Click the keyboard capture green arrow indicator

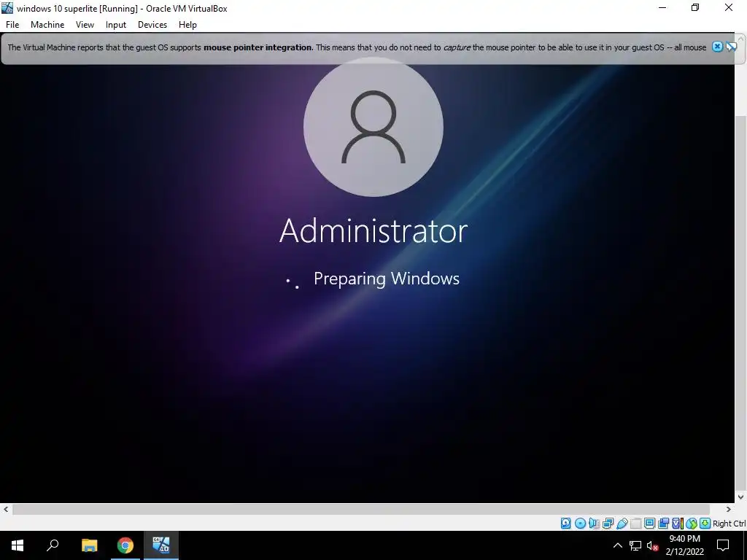tap(705, 524)
